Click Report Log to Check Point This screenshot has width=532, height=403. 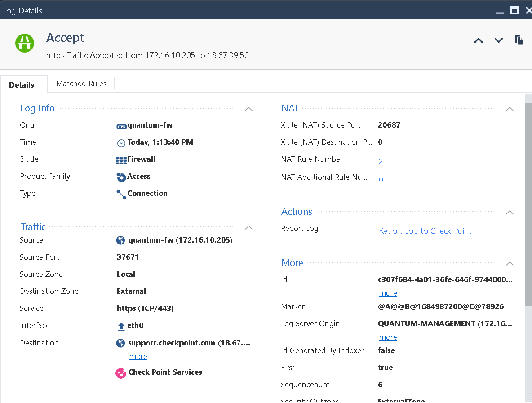(x=425, y=230)
